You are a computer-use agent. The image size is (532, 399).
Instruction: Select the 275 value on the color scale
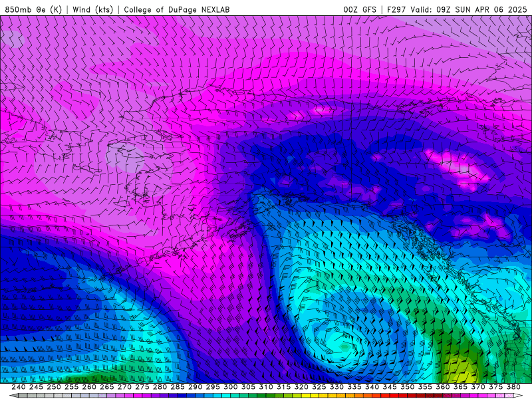click(x=142, y=387)
